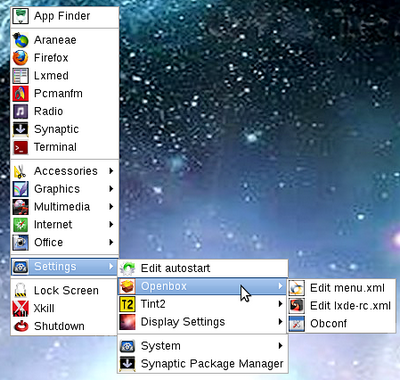Click the Internet category icon
The width and height of the screenshot is (400, 380).
(x=20, y=224)
